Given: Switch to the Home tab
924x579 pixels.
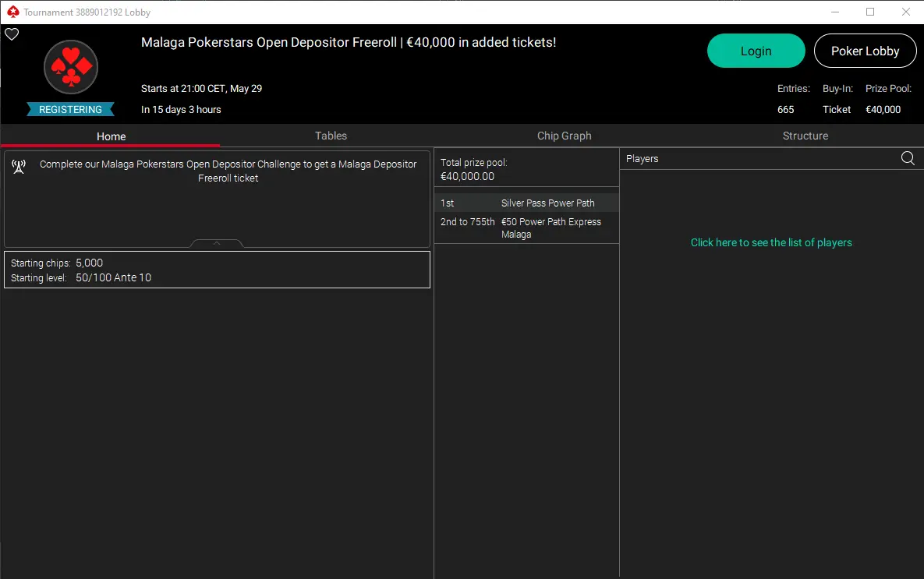Looking at the screenshot, I should (111, 136).
